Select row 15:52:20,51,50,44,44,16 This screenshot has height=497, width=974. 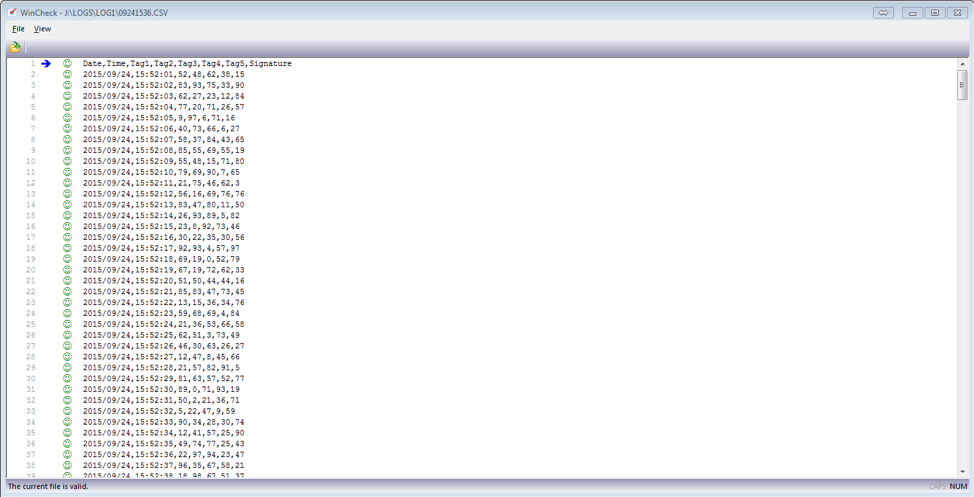click(x=163, y=281)
